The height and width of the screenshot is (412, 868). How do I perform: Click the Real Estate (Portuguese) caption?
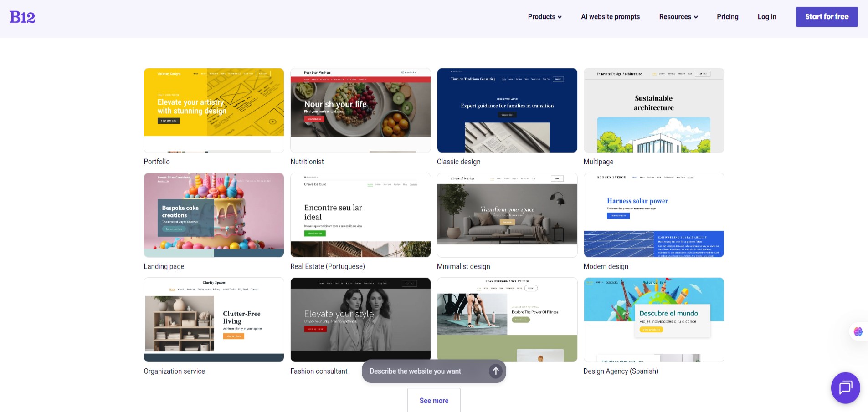(328, 266)
